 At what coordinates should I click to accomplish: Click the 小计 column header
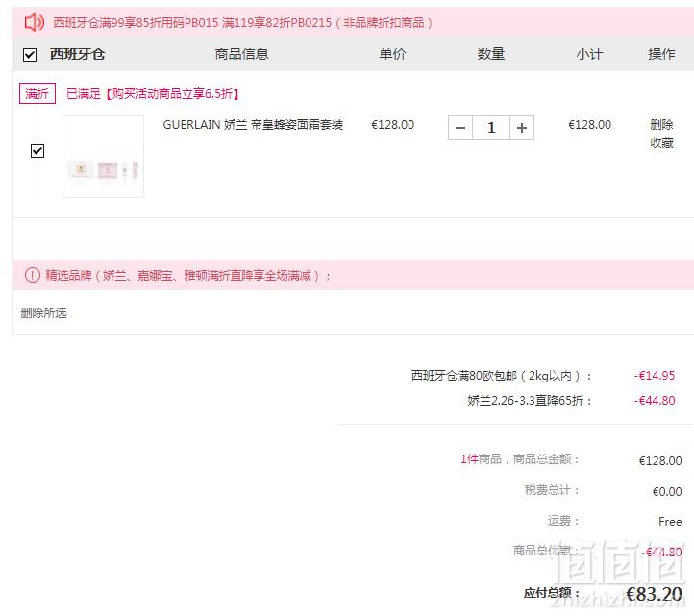589,54
